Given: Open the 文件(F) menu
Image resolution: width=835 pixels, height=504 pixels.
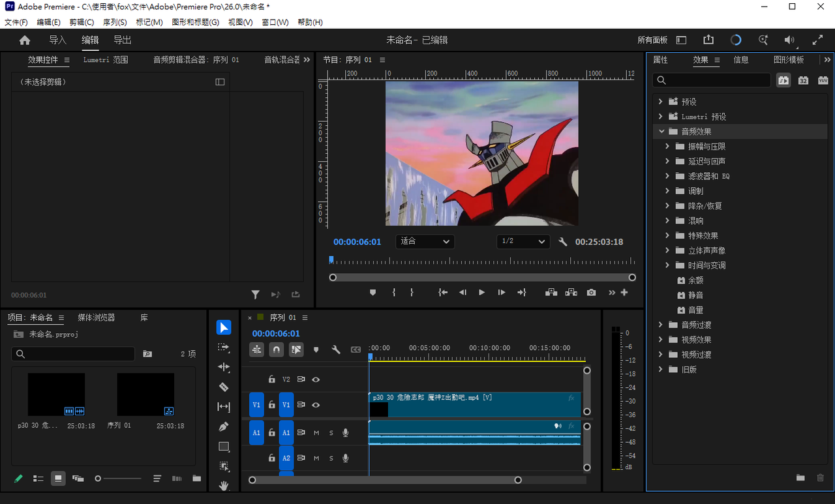Looking at the screenshot, I should [16, 22].
